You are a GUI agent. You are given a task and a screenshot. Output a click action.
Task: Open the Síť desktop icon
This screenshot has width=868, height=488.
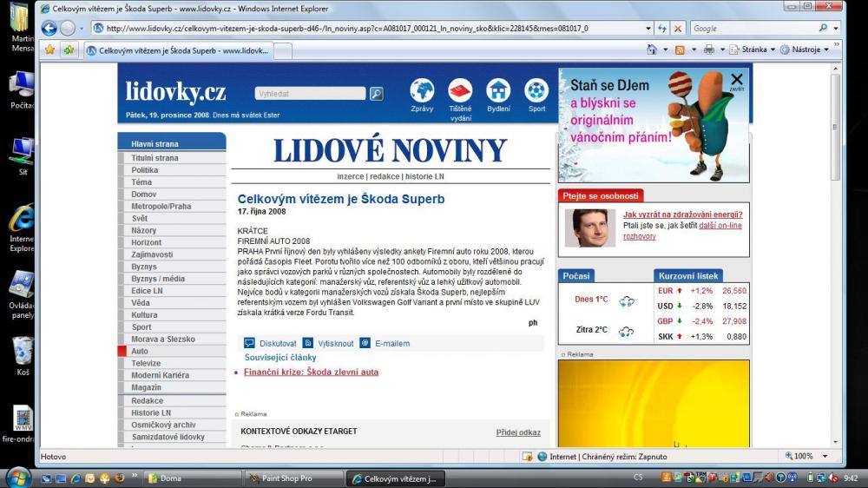tap(23, 156)
